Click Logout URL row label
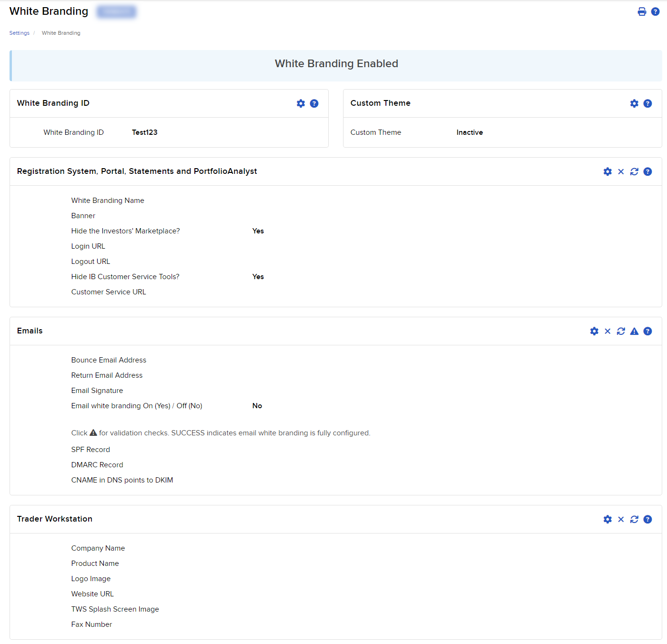The height and width of the screenshot is (644, 667). pos(91,262)
